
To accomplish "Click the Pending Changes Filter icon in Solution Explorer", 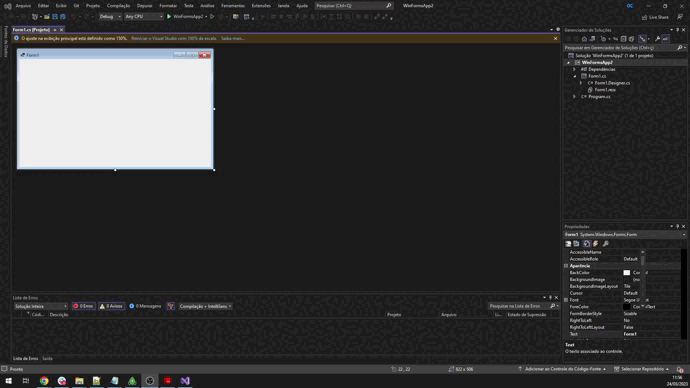I will click(603, 39).
